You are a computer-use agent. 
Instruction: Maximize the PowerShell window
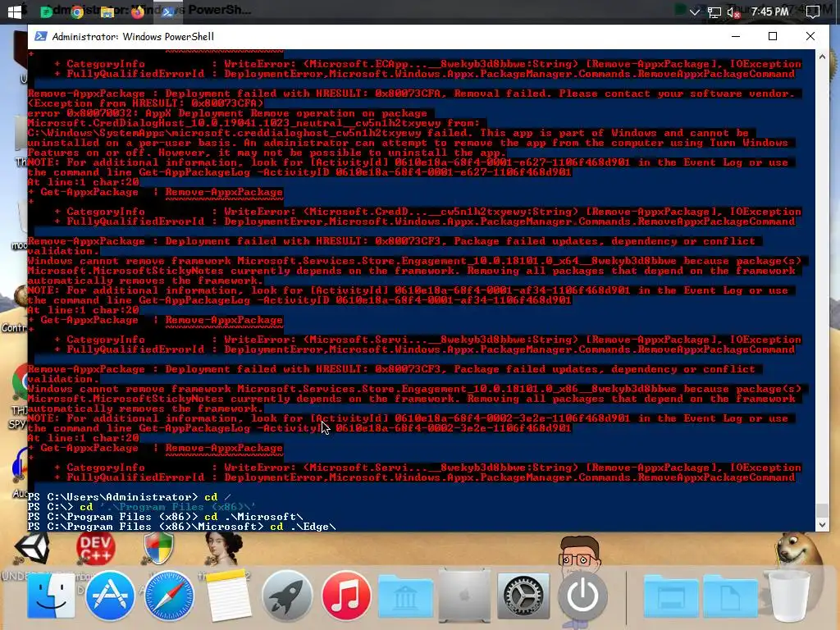[773, 36]
